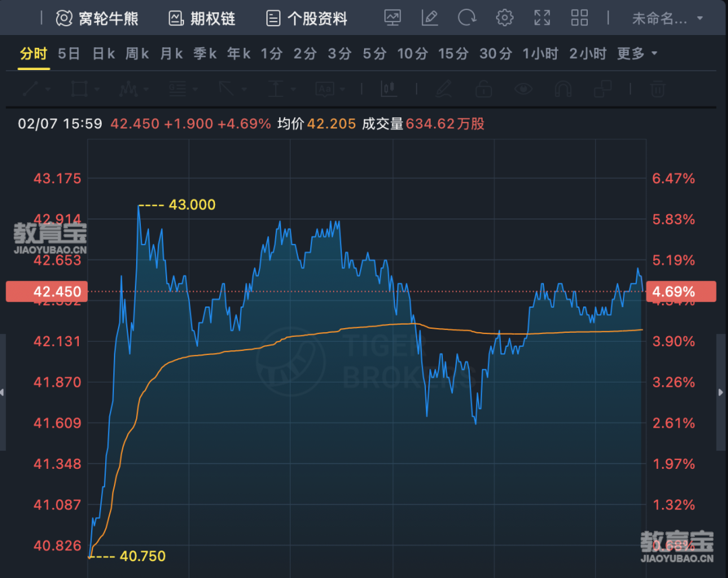
Task: Select the 15分 interval
Action: [x=453, y=54]
